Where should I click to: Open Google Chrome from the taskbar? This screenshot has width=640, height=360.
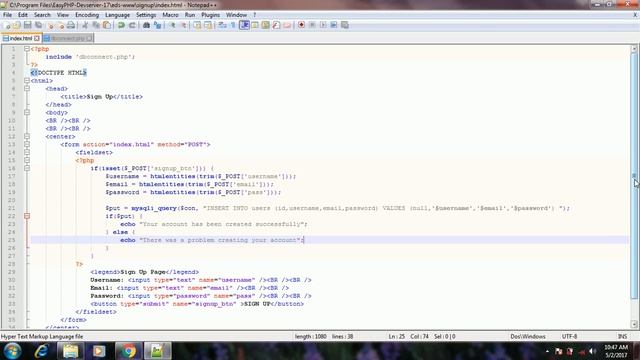coord(128,351)
